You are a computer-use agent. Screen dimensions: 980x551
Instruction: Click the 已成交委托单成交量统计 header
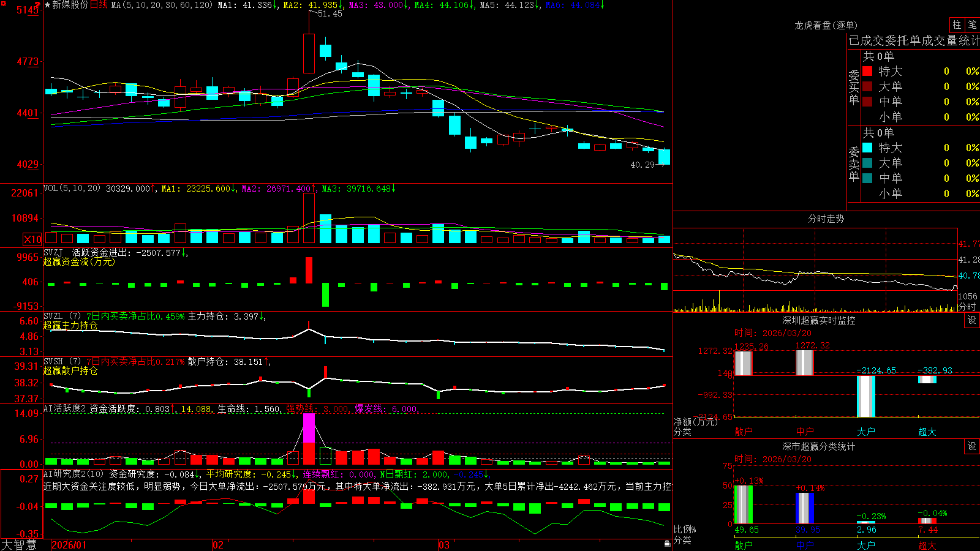pos(914,40)
